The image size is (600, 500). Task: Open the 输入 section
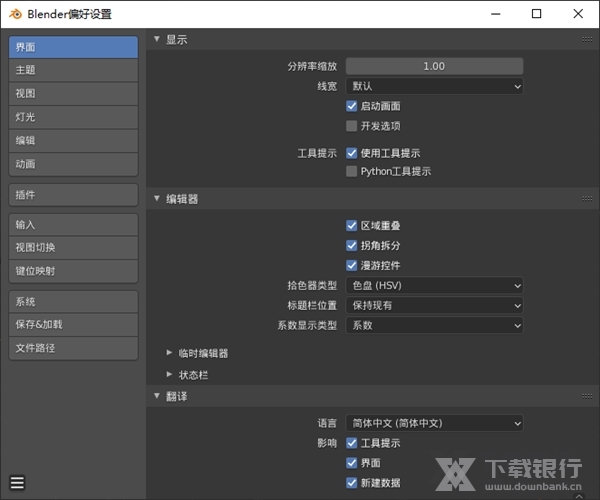[73, 225]
